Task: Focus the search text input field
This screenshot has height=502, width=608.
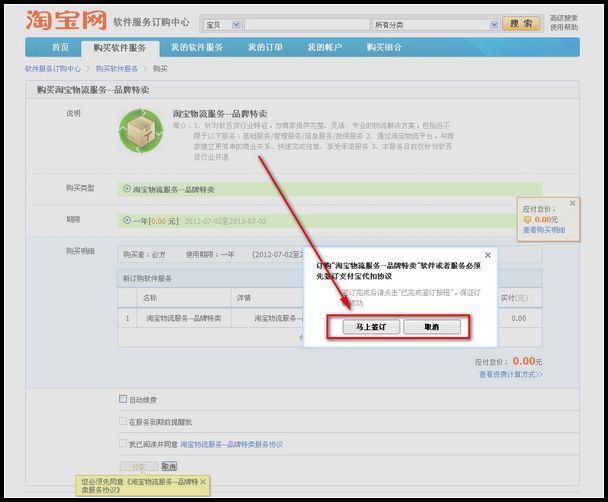Action: click(307, 25)
